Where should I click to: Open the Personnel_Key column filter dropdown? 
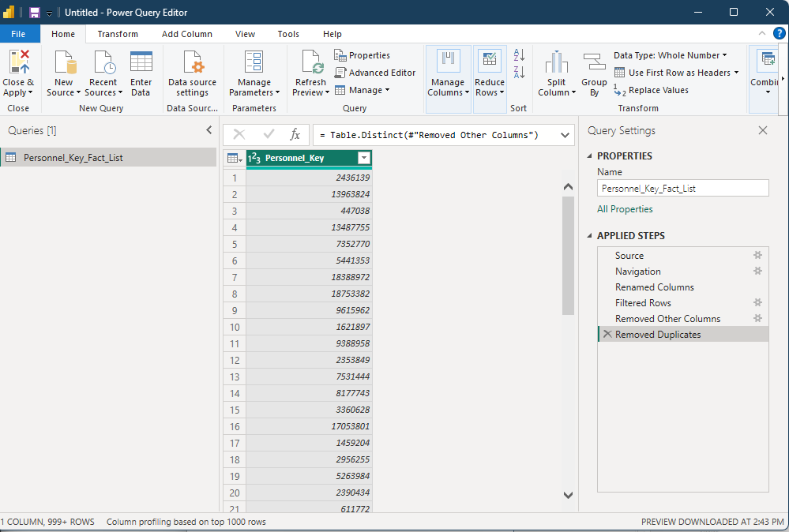pyautogui.click(x=363, y=158)
